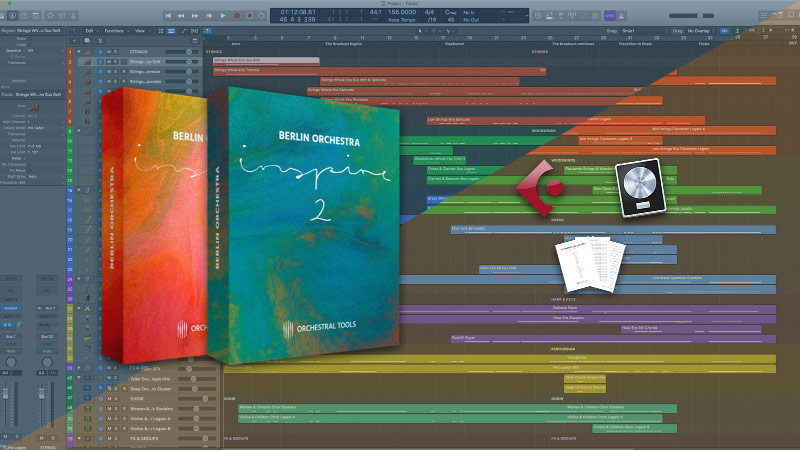Open the Functions menu in Tracks area
Viewport: 800px width, 450px height.
115,31
